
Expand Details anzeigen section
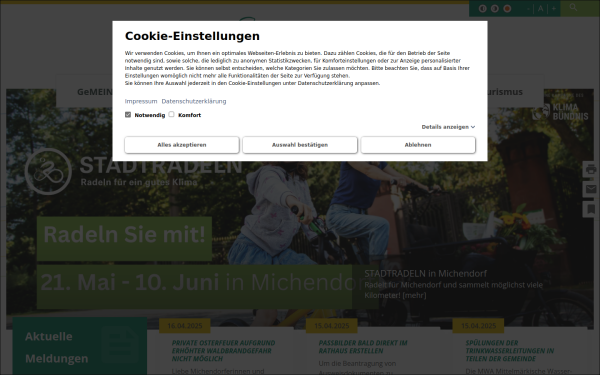(x=448, y=127)
